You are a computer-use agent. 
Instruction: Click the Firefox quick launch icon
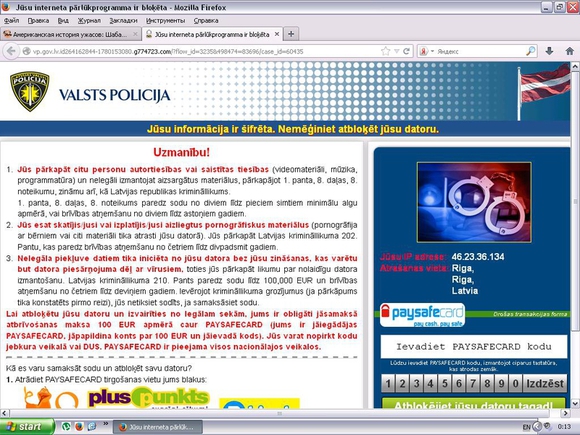pyautogui.click(x=79, y=427)
